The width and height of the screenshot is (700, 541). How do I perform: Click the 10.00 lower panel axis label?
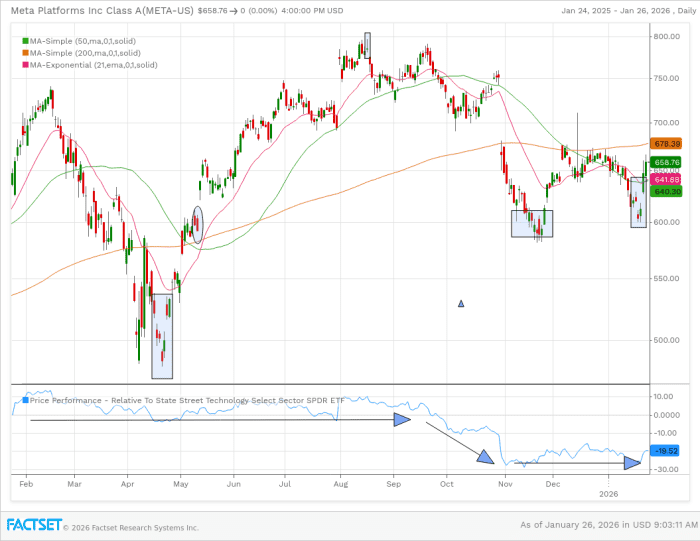click(x=663, y=396)
